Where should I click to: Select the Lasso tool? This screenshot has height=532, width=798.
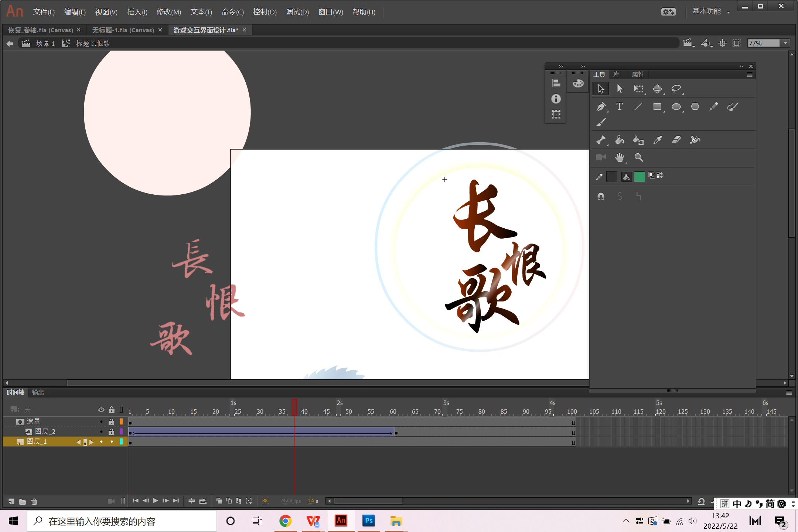click(x=676, y=89)
